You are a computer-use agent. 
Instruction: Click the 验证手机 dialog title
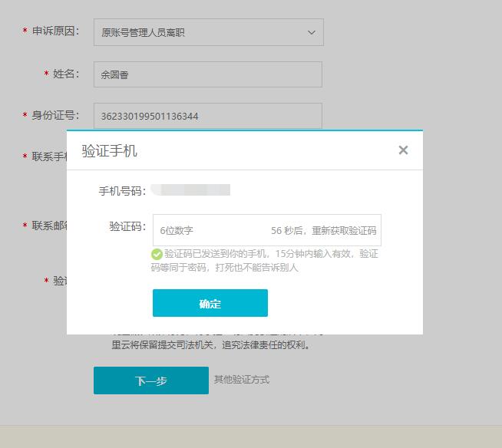pyautogui.click(x=110, y=151)
